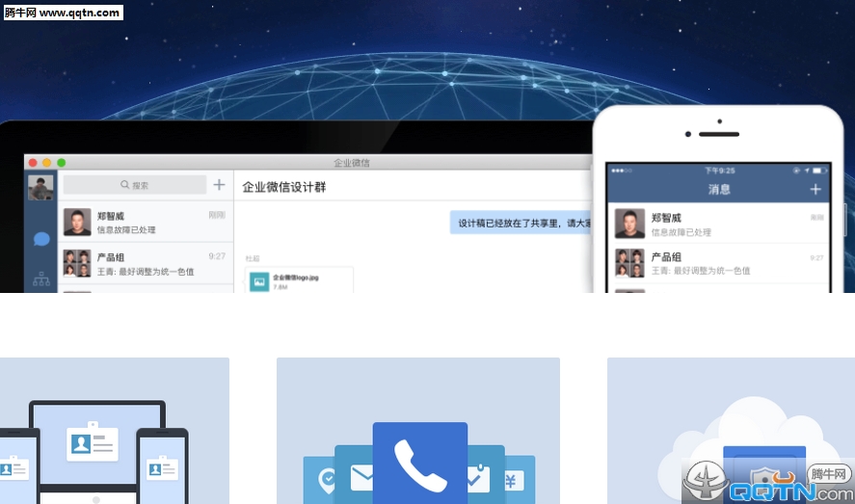Click the plus icon in the phone 消息 header
The width and height of the screenshot is (855, 504).
pos(815,189)
